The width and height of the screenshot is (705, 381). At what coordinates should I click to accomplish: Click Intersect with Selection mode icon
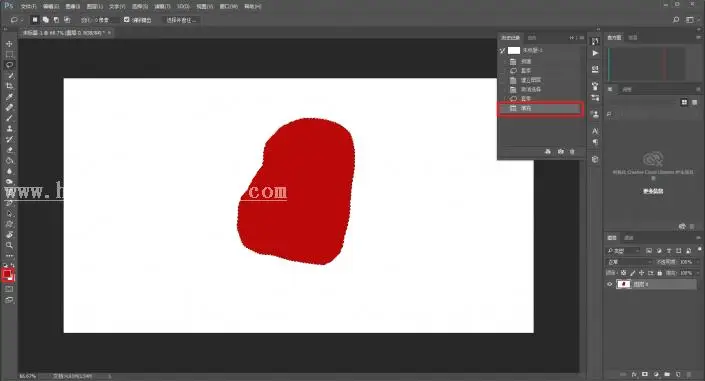click(67, 20)
